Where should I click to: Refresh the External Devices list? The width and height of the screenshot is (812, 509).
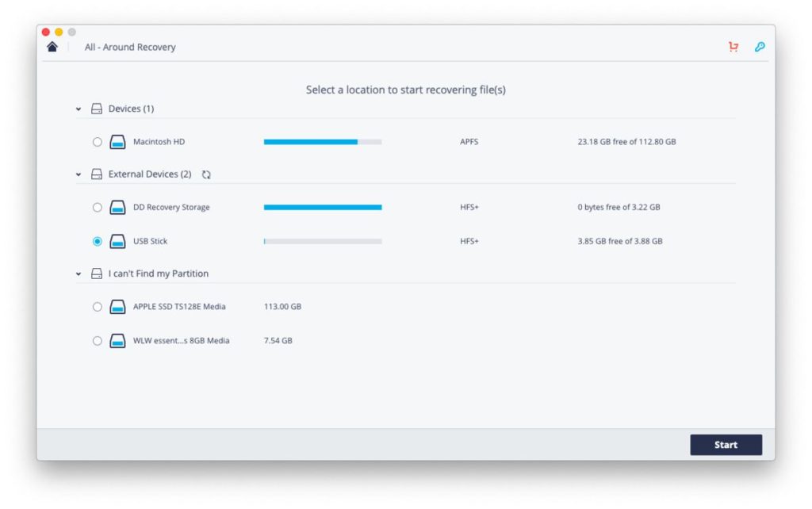tap(206, 174)
